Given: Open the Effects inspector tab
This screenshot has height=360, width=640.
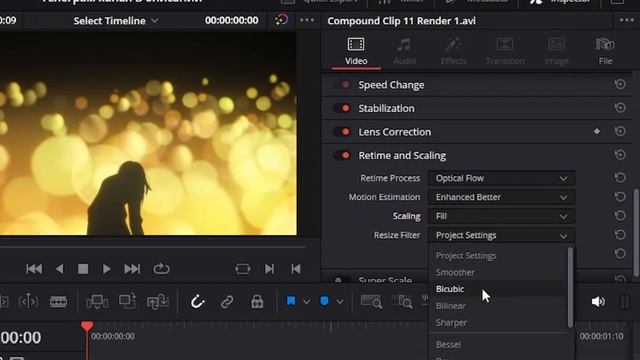Looking at the screenshot, I should [453, 51].
